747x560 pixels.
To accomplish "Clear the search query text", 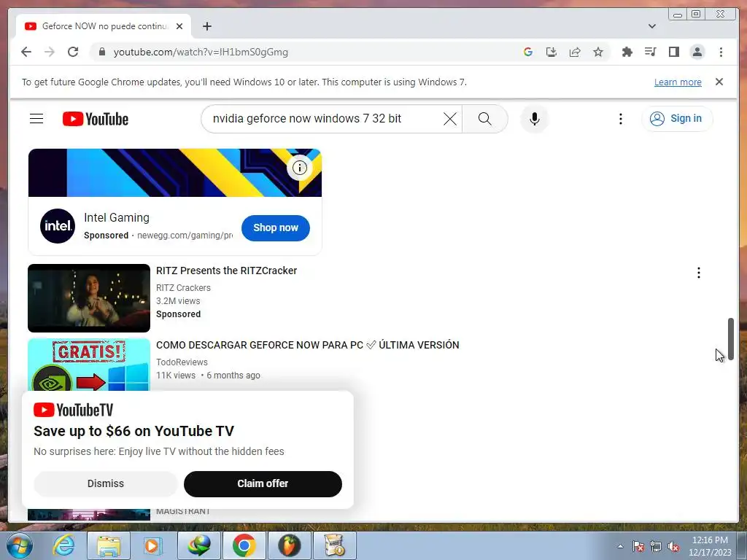I will (449, 119).
